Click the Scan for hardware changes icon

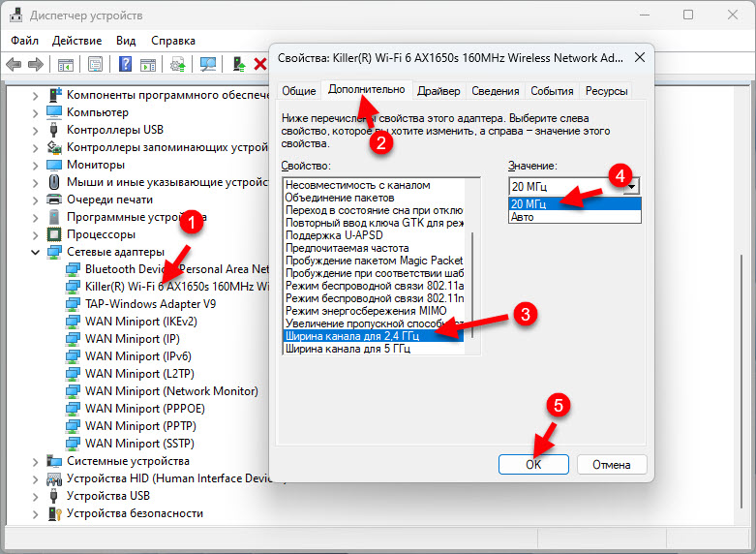tap(207, 64)
